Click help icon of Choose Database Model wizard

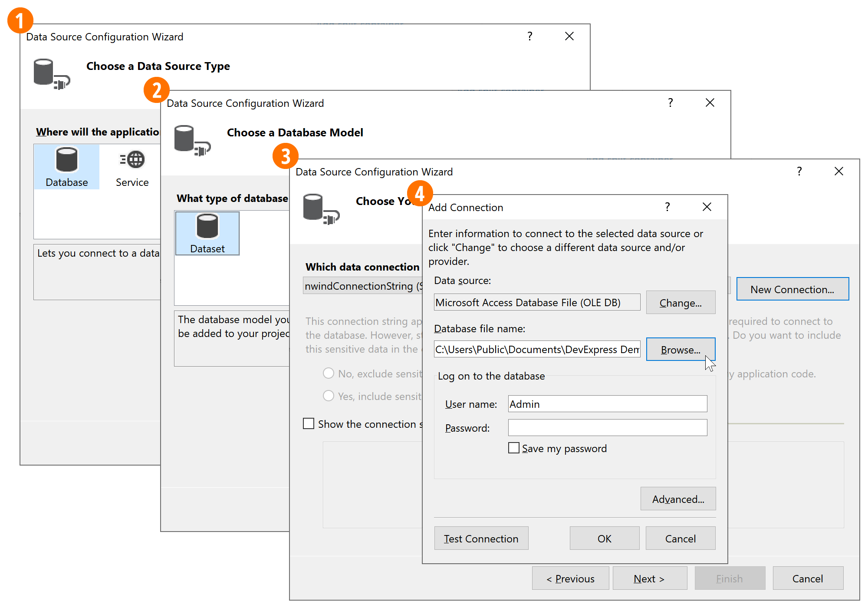(x=670, y=103)
